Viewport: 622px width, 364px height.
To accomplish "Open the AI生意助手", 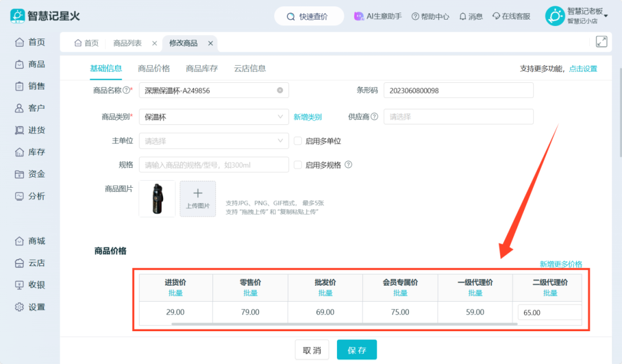I will (x=378, y=16).
